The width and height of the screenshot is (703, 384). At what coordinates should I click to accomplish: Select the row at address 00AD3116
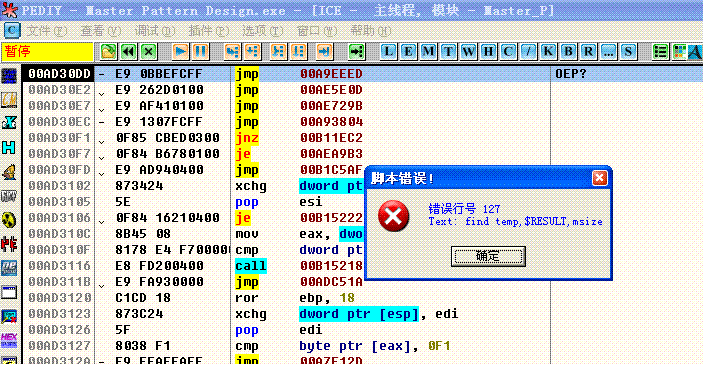(x=193, y=266)
